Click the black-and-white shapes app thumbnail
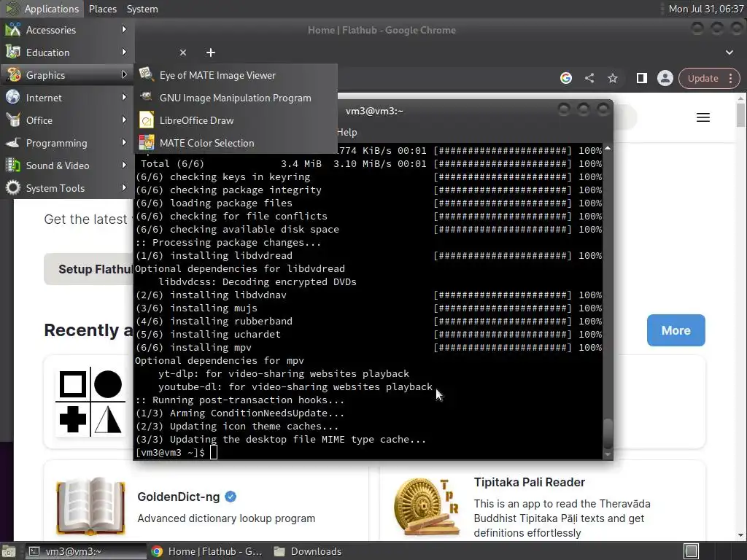Image resolution: width=747 pixels, height=560 pixels. [x=90, y=402]
